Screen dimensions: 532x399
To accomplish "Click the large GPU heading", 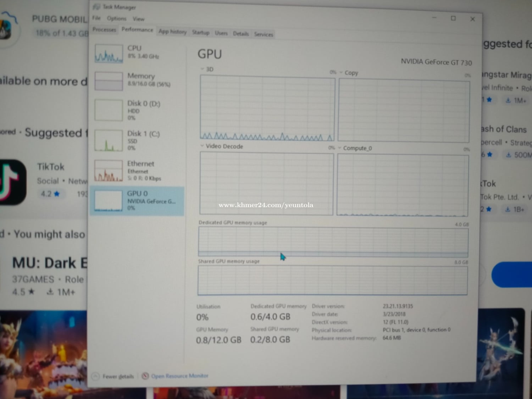I will click(x=210, y=54).
